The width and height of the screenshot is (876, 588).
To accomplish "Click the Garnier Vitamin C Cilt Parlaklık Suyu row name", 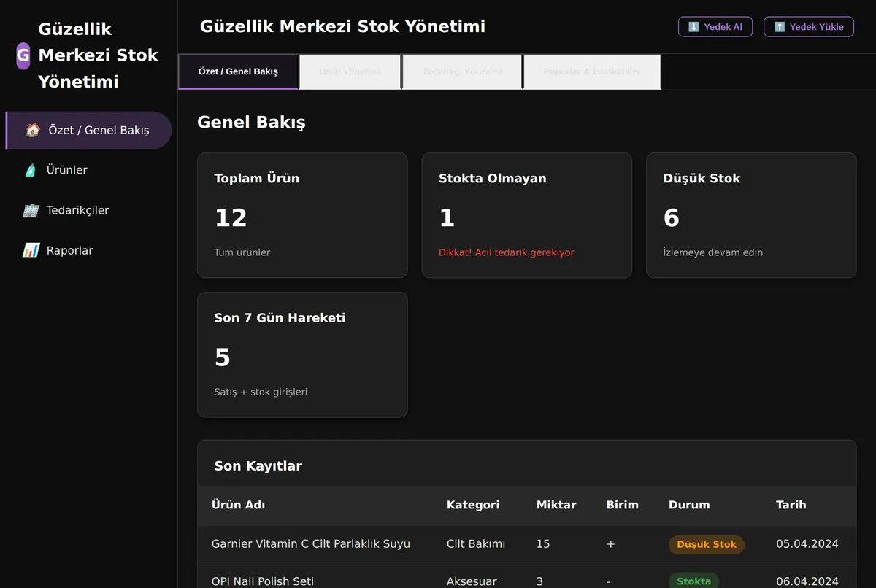I will click(x=311, y=544).
